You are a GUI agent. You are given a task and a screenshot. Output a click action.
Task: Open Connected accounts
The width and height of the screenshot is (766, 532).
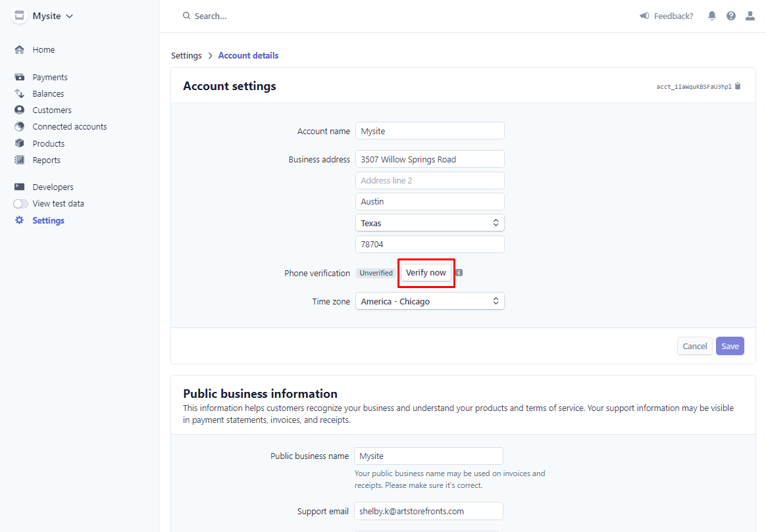69,126
